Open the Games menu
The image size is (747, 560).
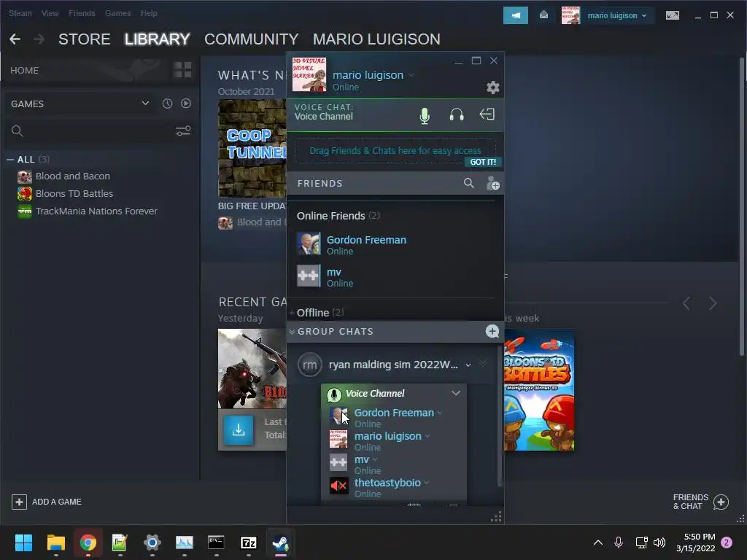coord(117,13)
